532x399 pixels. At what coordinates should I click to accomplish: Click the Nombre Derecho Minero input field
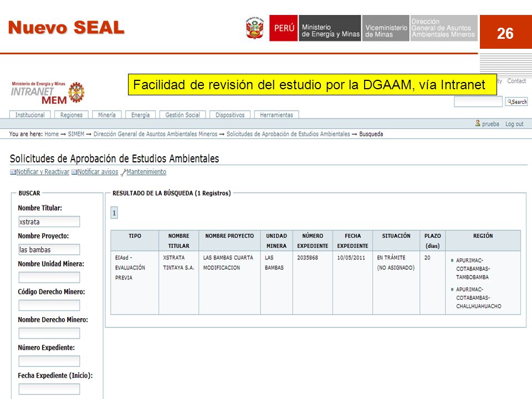pyautogui.click(x=49, y=333)
